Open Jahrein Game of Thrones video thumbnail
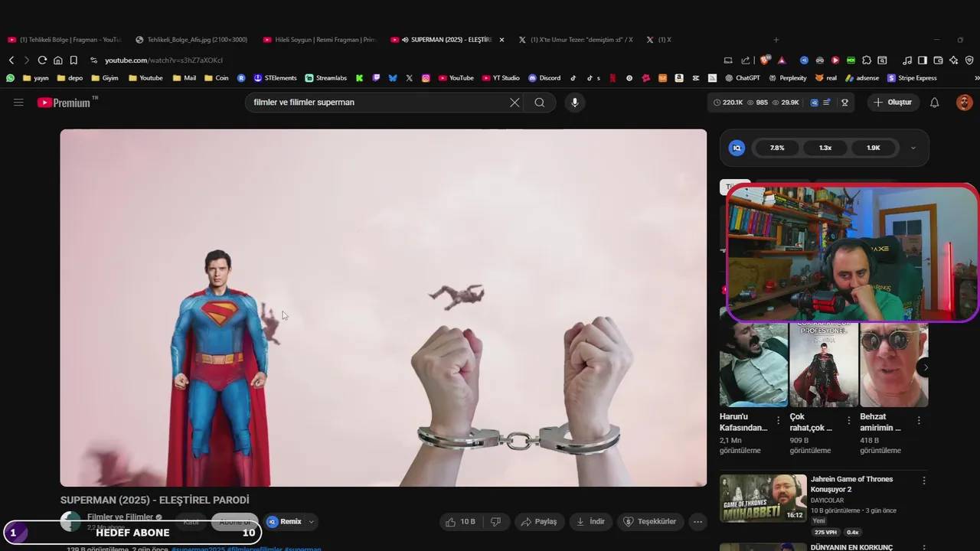Image resolution: width=980 pixels, height=551 pixels. coord(763,498)
